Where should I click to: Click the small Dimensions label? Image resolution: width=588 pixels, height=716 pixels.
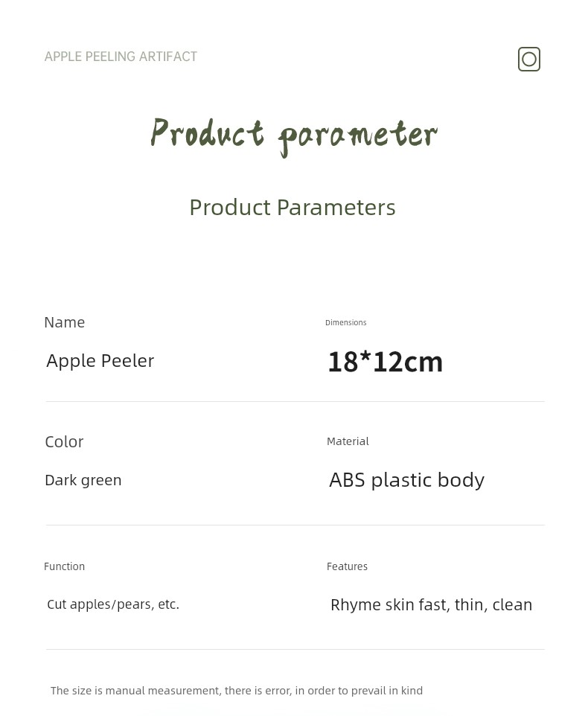[x=346, y=323]
